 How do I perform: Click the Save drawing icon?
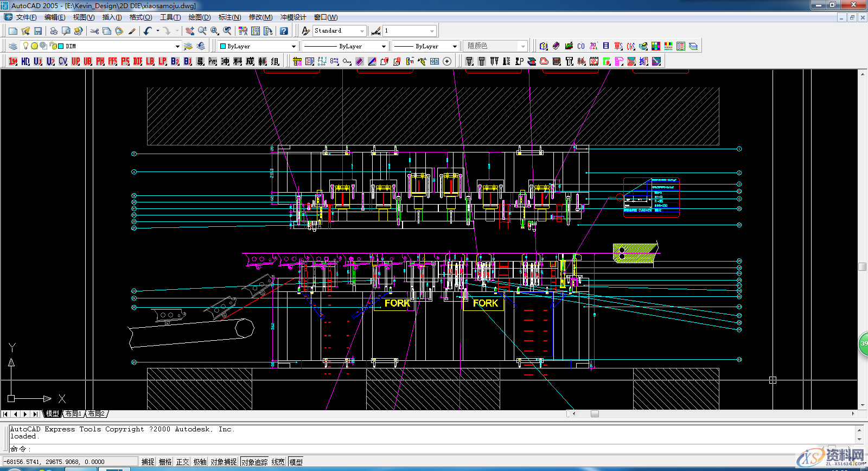pyautogui.click(x=38, y=31)
